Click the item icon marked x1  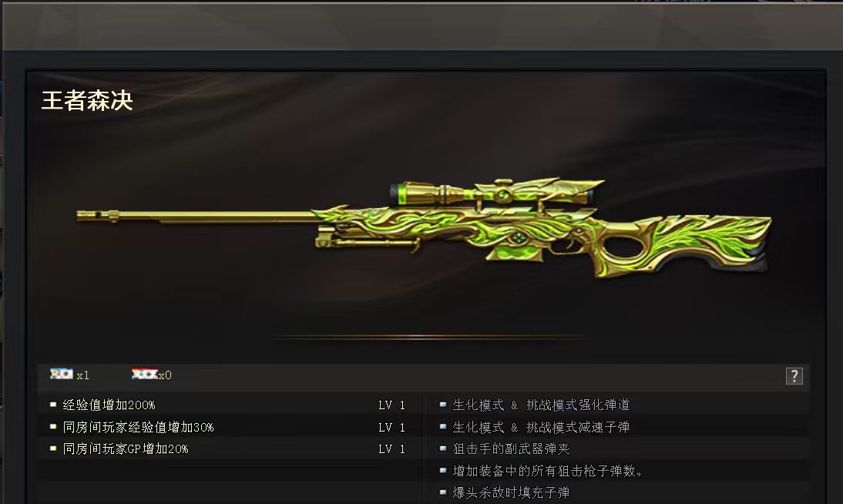(x=62, y=374)
